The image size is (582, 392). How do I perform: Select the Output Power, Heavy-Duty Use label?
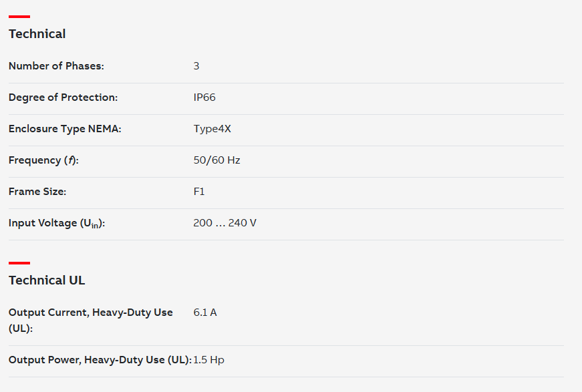click(100, 360)
